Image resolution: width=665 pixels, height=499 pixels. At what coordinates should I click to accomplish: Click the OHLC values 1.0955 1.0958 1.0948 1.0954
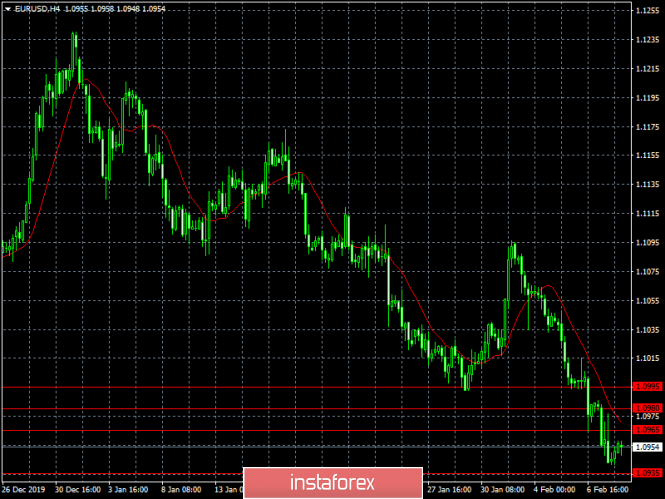(x=115, y=9)
